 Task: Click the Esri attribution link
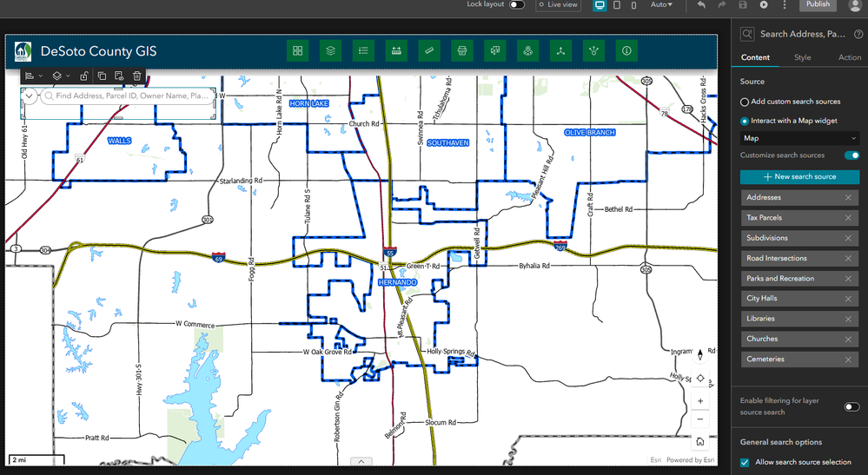[x=655, y=460]
